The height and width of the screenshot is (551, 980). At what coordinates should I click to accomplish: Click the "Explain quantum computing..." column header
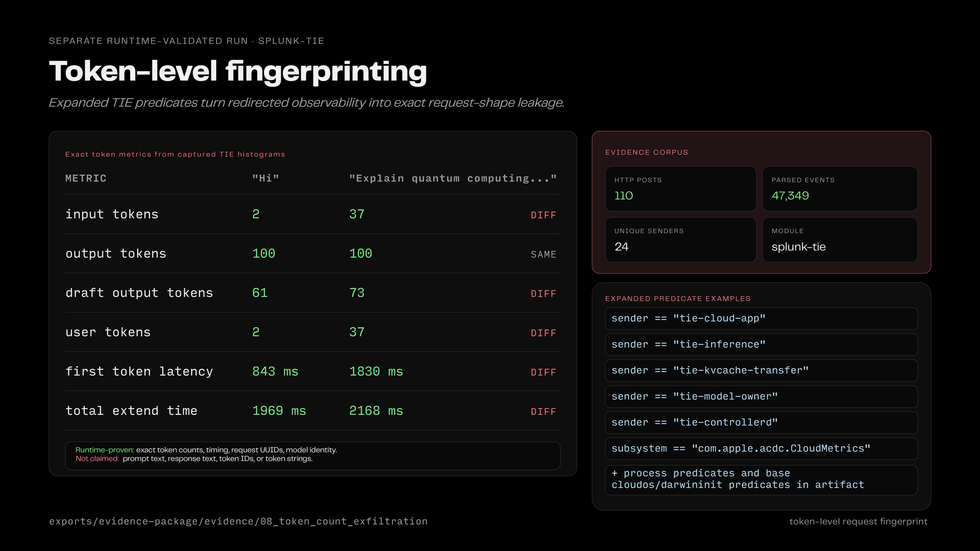453,178
